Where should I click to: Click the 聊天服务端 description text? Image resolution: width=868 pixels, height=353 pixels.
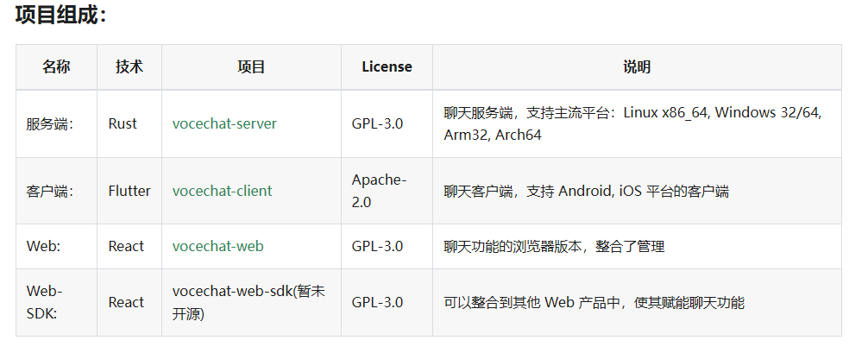632,123
